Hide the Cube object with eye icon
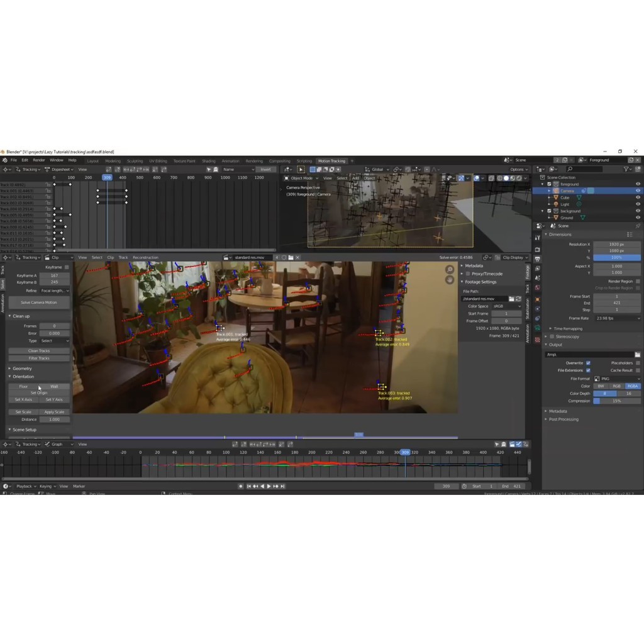 pos(638,197)
